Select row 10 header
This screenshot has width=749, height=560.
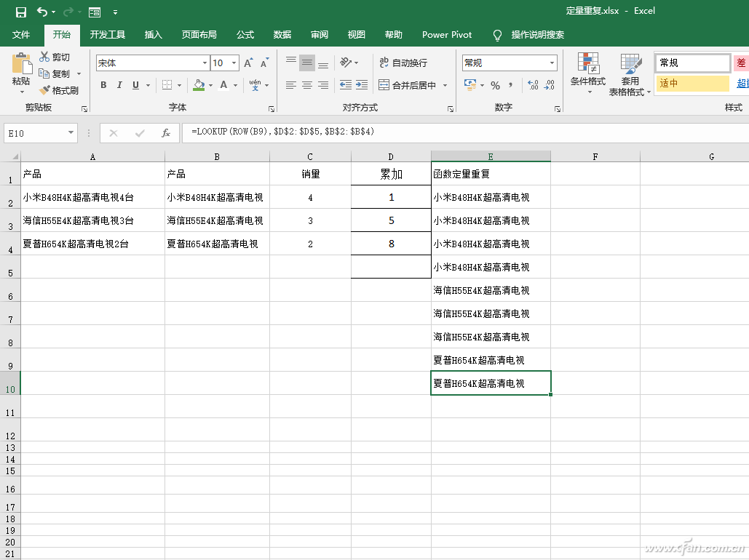coord(10,384)
